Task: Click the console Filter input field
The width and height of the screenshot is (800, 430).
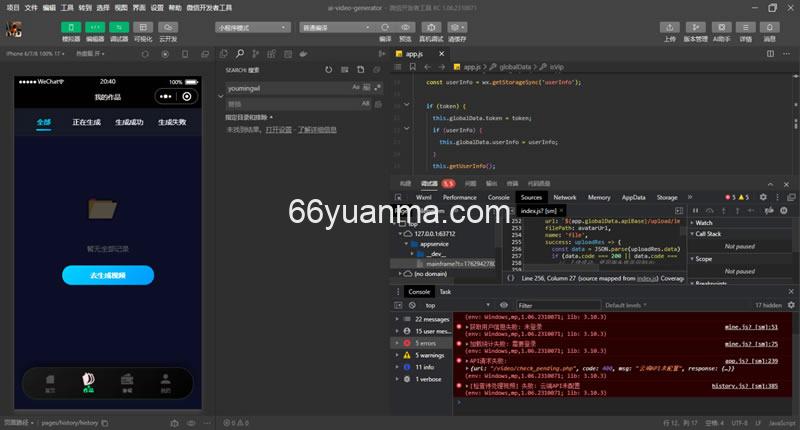Action: [x=558, y=305]
